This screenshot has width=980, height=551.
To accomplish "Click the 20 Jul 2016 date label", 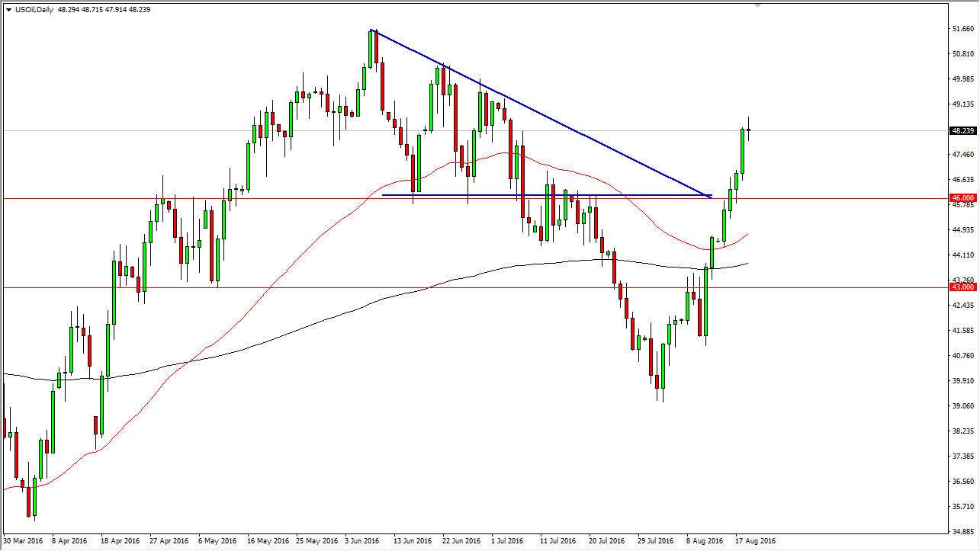I will point(606,542).
